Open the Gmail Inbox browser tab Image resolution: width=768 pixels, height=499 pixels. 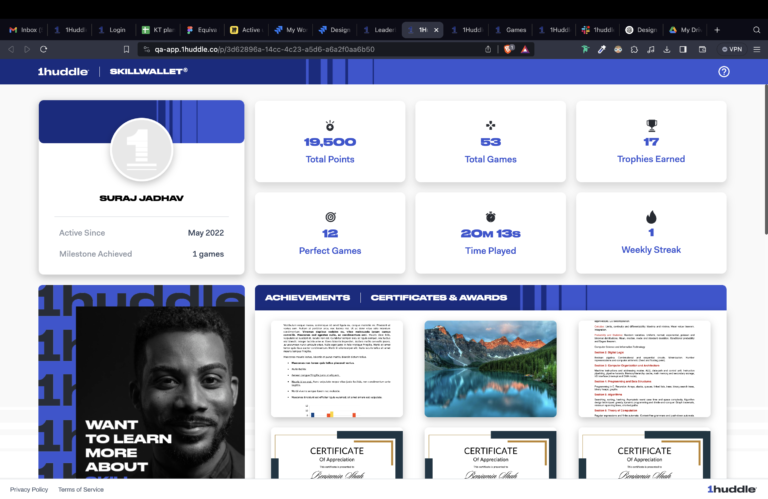(x=26, y=30)
